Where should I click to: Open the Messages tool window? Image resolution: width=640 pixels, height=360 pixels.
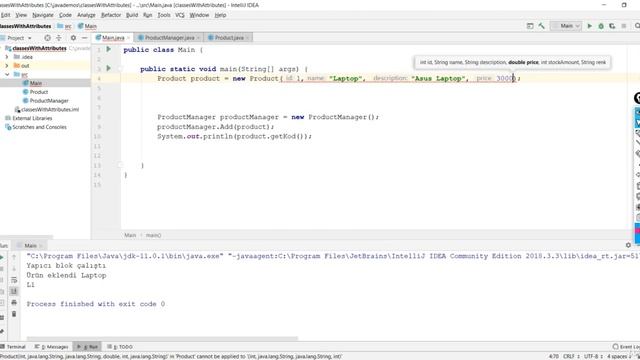click(51, 347)
